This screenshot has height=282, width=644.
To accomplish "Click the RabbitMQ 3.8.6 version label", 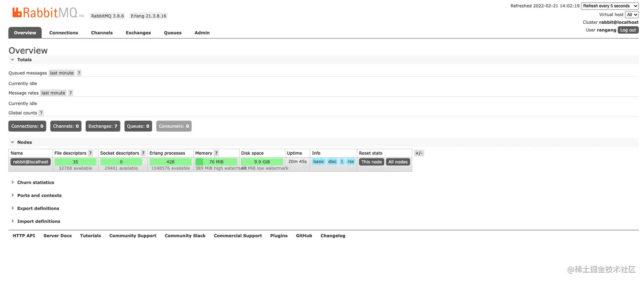I will [108, 16].
